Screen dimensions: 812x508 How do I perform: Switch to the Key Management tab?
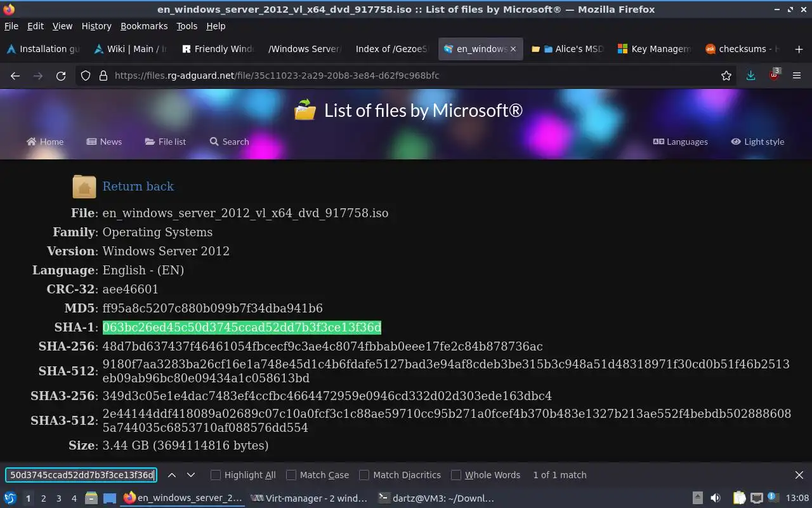(x=655, y=49)
